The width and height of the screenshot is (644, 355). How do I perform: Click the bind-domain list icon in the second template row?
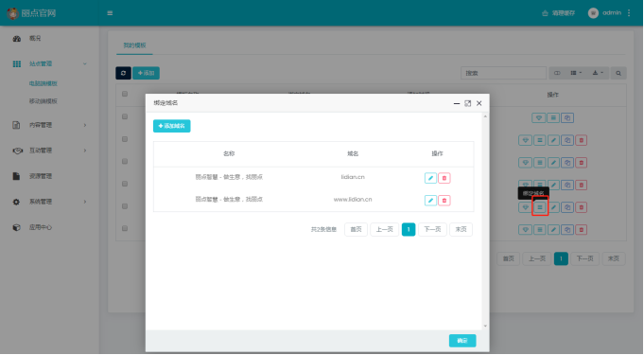pyautogui.click(x=540, y=140)
